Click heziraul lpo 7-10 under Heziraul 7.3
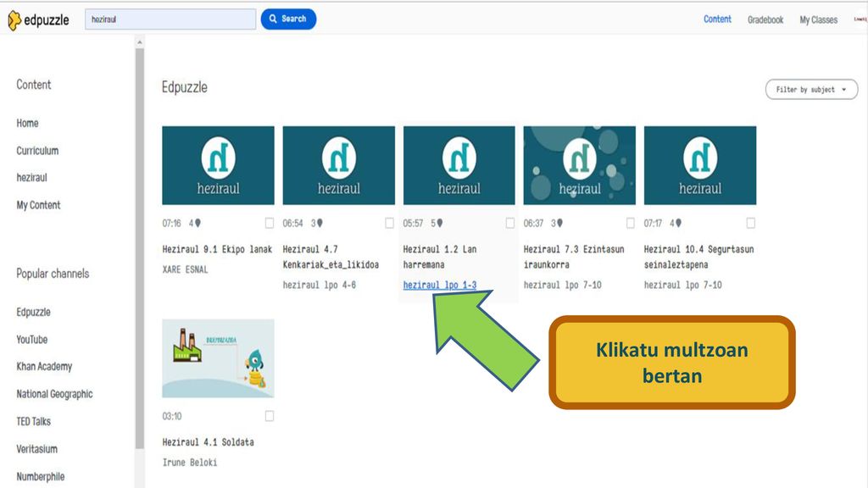Screen dimensions: 868x488 [563, 285]
